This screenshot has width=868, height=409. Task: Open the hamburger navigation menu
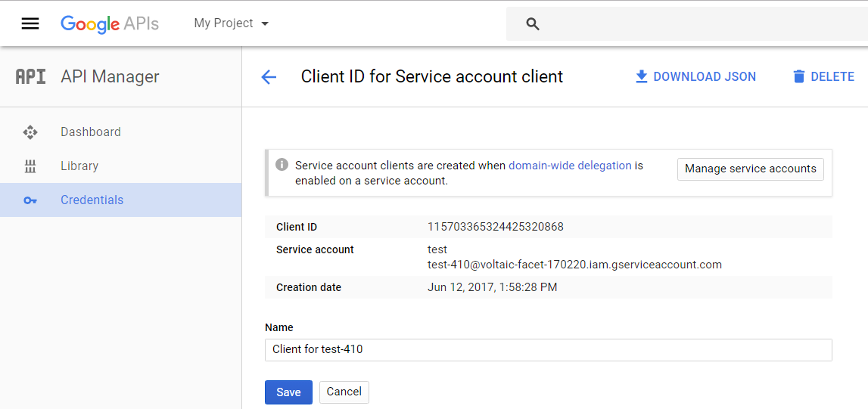tap(30, 23)
